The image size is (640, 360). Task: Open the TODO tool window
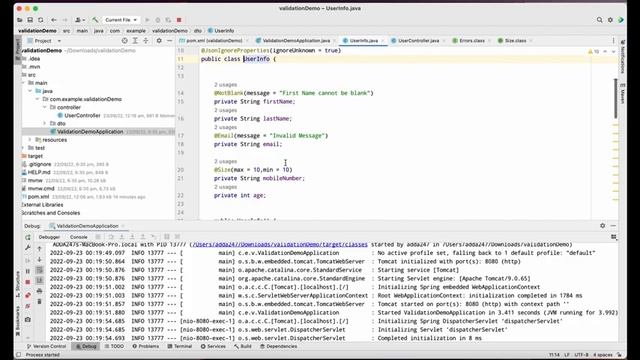point(114,346)
